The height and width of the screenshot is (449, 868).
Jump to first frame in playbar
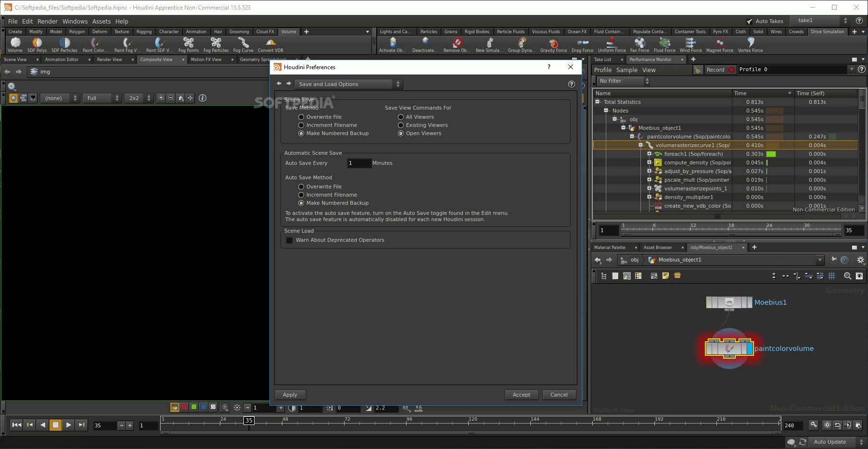(16, 425)
